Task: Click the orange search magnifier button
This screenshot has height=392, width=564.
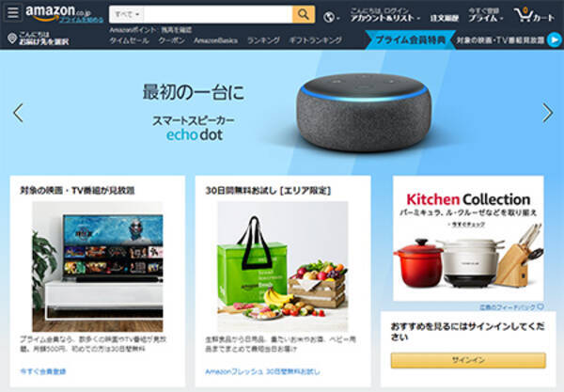Action: (304, 14)
